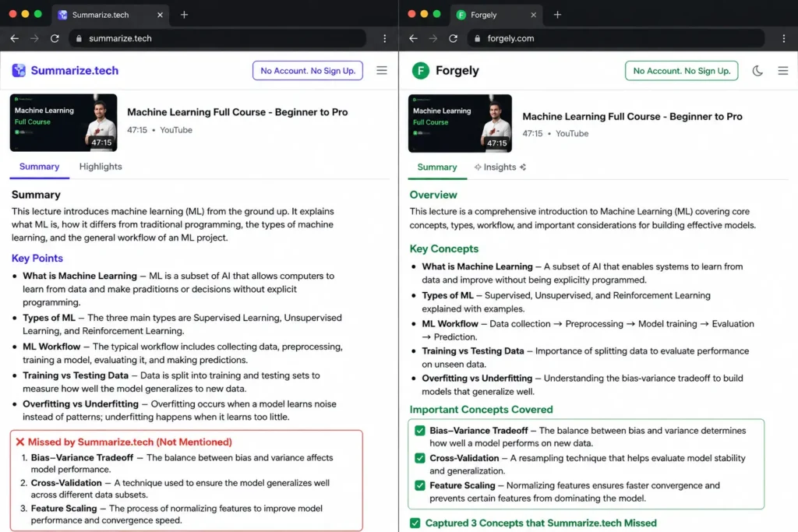Reload the forgely.com page

(453, 39)
